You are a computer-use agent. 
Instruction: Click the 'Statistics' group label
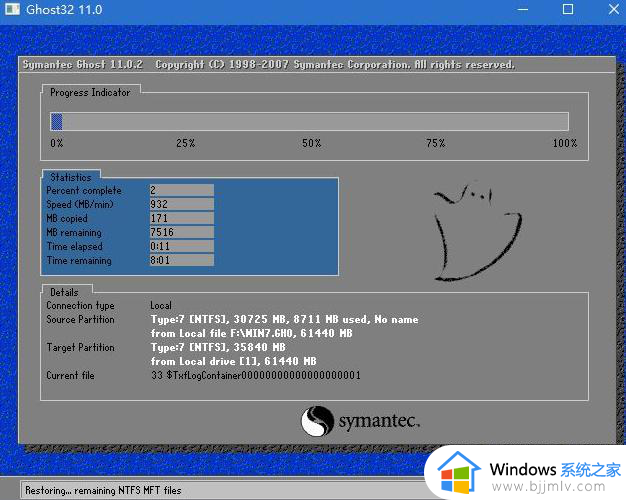click(71, 177)
